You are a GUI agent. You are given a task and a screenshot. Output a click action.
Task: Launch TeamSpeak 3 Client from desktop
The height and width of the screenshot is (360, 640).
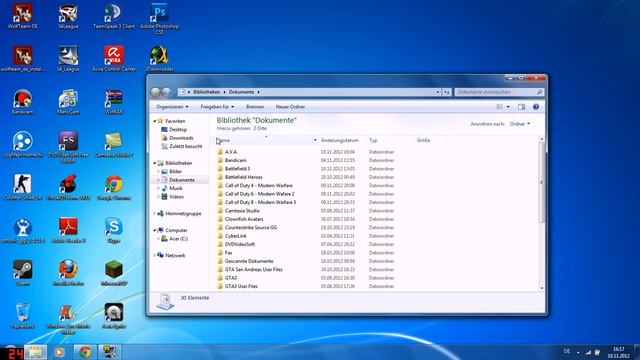click(x=113, y=16)
